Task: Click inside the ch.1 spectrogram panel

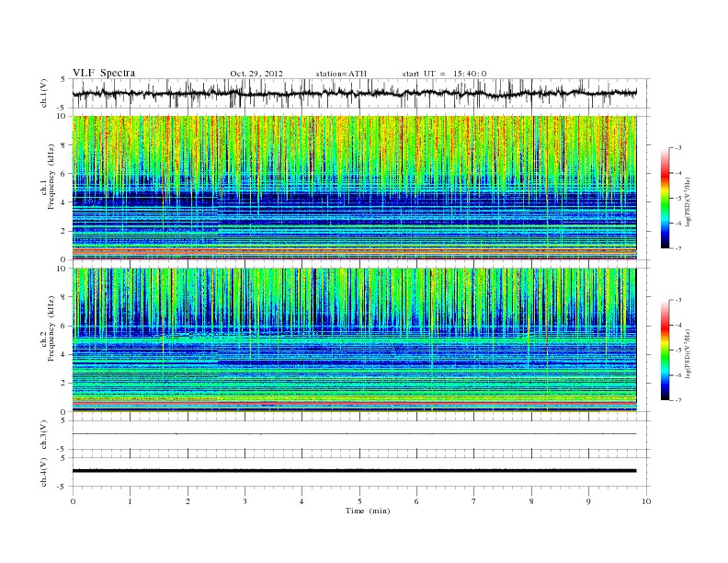Action: pos(355,188)
